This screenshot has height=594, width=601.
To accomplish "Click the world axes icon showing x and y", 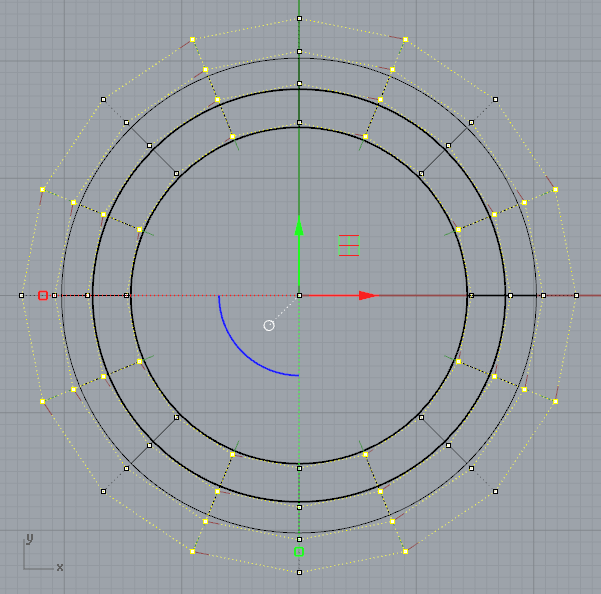I will tap(43, 552).
